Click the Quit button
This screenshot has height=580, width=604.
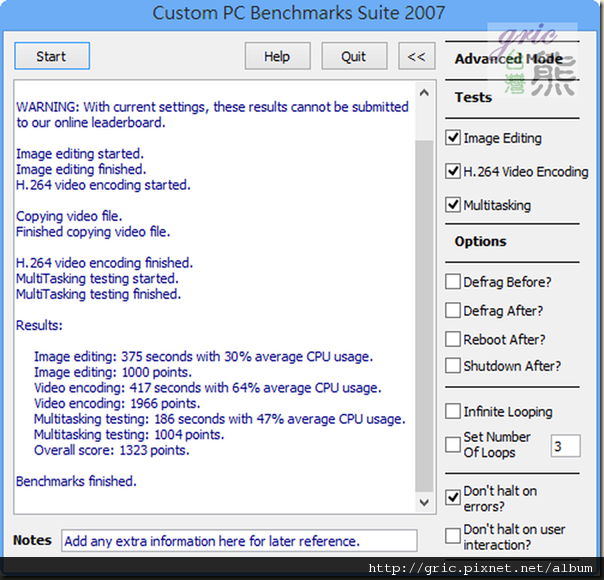354,56
